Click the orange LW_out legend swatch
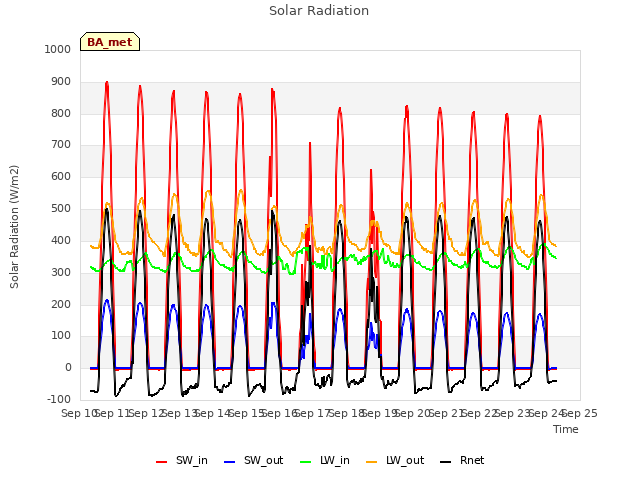This screenshot has height=480, width=640. pos(372,462)
